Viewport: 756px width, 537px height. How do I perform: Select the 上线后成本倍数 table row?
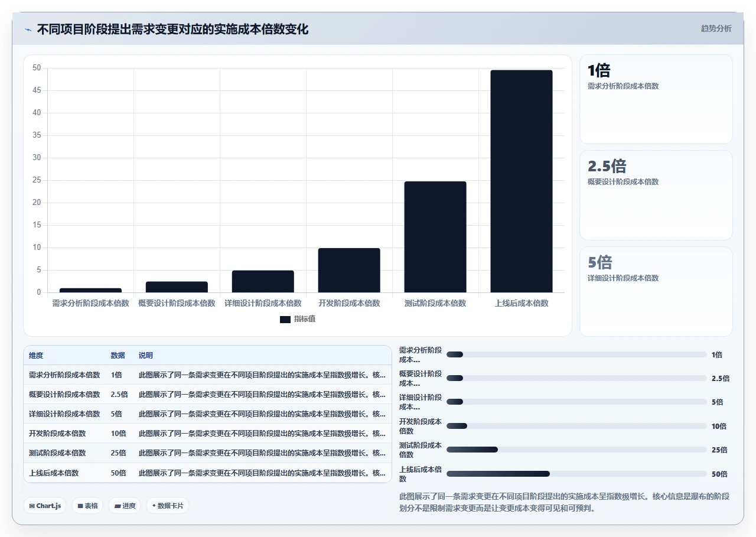(x=207, y=473)
